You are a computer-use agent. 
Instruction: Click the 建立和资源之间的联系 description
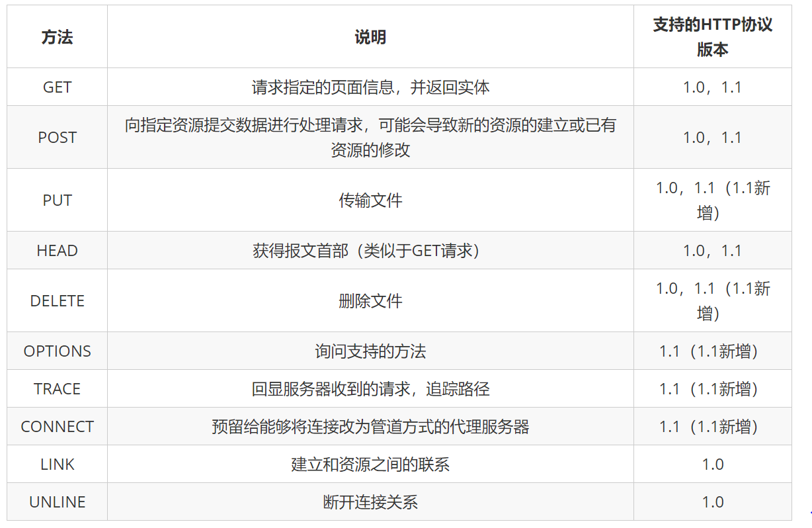370,464
